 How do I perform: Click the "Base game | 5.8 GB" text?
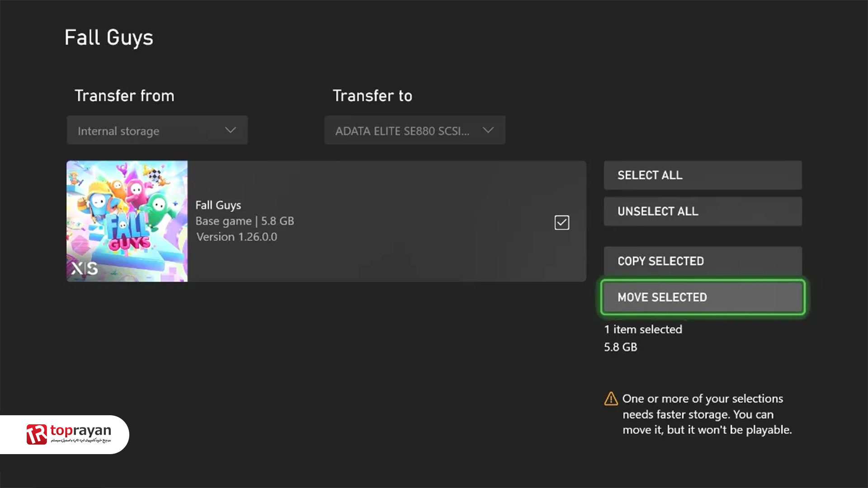tap(245, 221)
